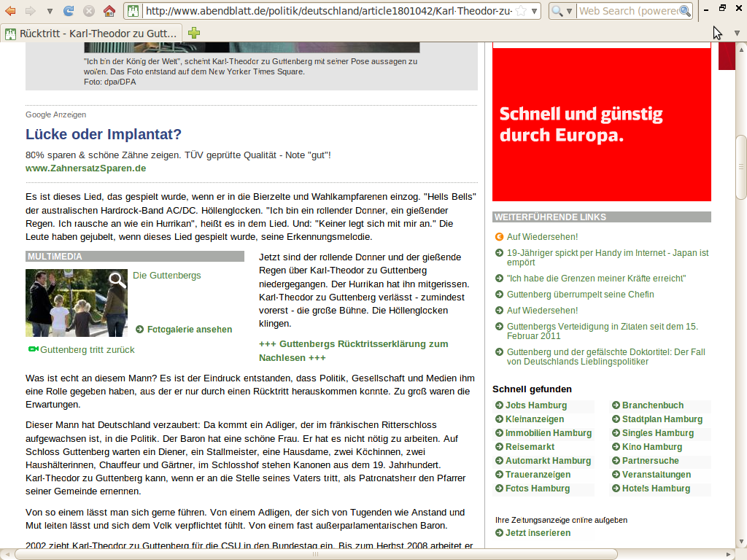
Task: Open Branchenbuch link
Action: [653, 405]
